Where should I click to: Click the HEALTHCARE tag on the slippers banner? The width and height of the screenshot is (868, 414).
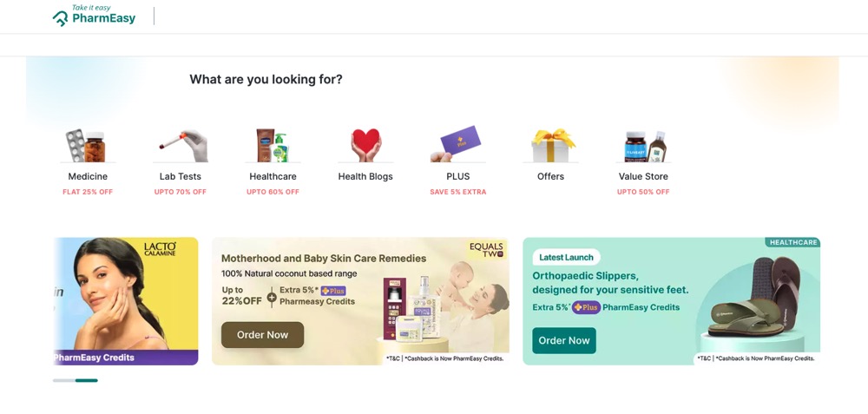point(792,242)
